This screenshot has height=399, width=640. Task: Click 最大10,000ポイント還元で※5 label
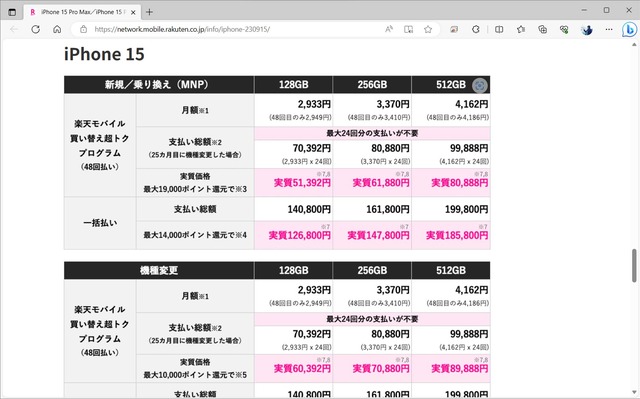(195, 375)
